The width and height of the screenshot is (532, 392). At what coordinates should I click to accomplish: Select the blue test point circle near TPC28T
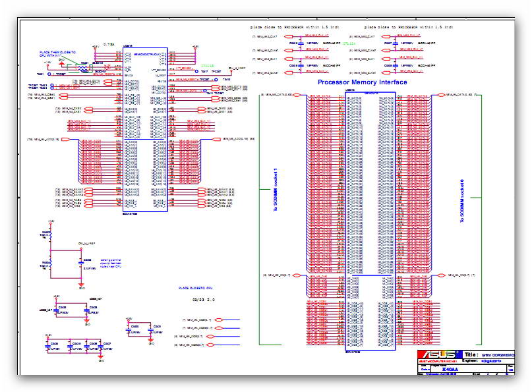[x=49, y=74]
